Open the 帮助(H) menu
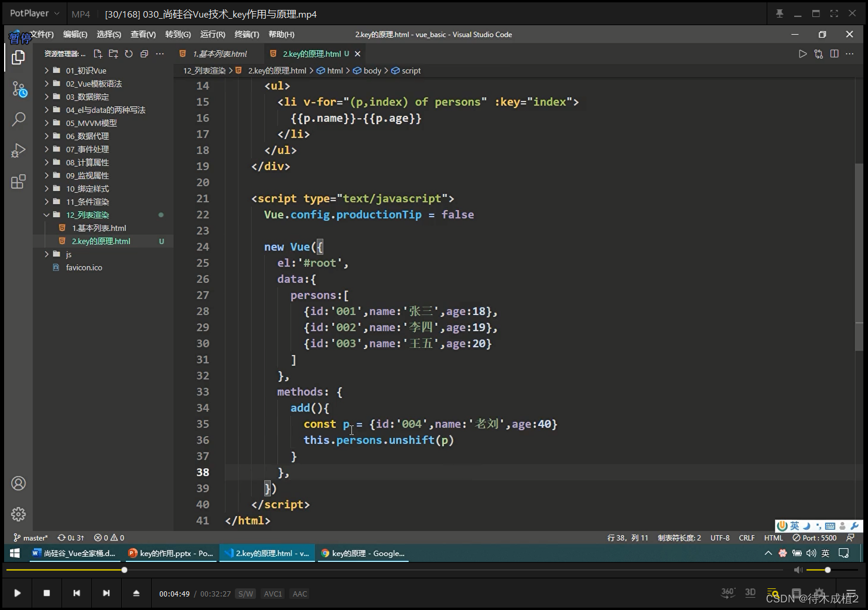Screen dimensions: 868x610 pos(281,35)
